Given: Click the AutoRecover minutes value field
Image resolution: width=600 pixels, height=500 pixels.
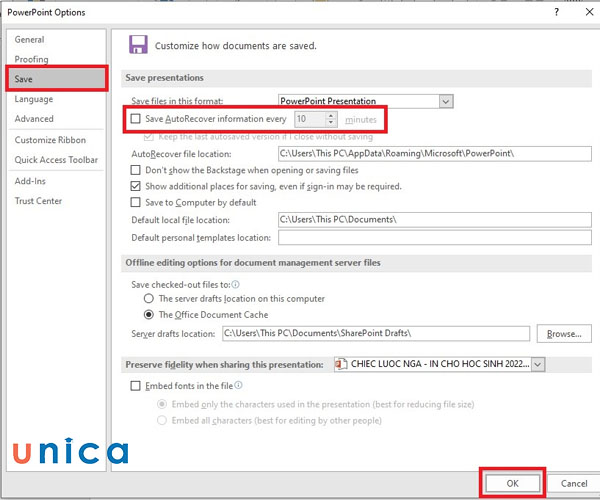Looking at the screenshot, I should 310,119.
